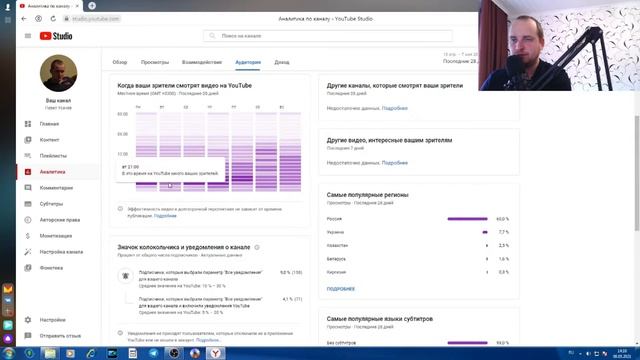Click the Без субтитров language bar
The height and width of the screenshot is (360, 640).
[x=467, y=343]
